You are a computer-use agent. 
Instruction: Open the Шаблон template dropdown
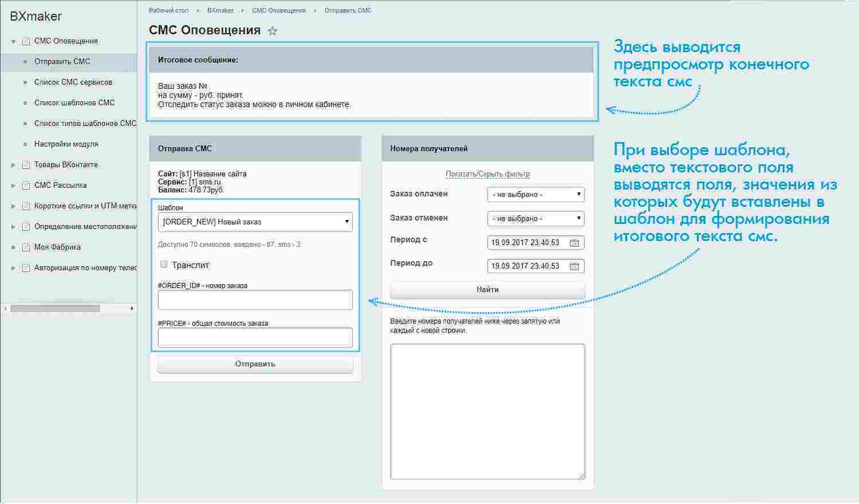(x=255, y=222)
